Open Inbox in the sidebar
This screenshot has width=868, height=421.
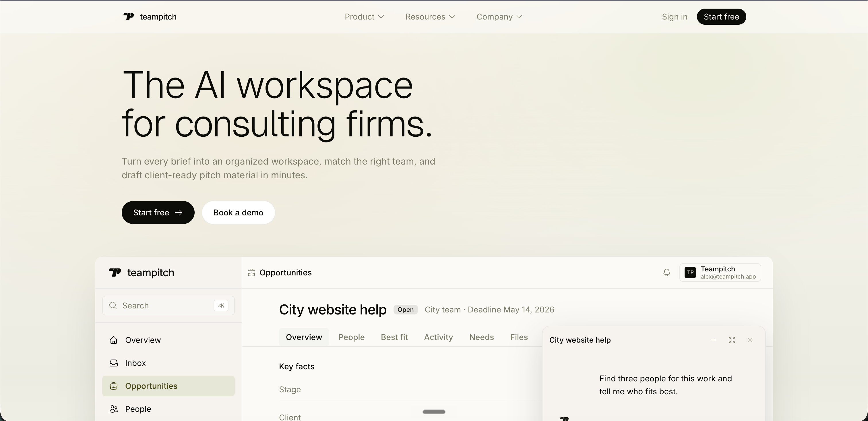coord(168,363)
